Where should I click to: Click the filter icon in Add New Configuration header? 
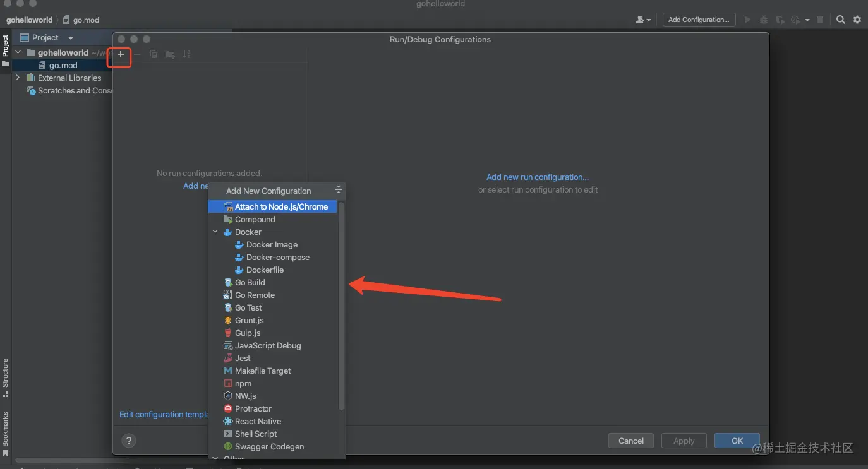pos(338,190)
